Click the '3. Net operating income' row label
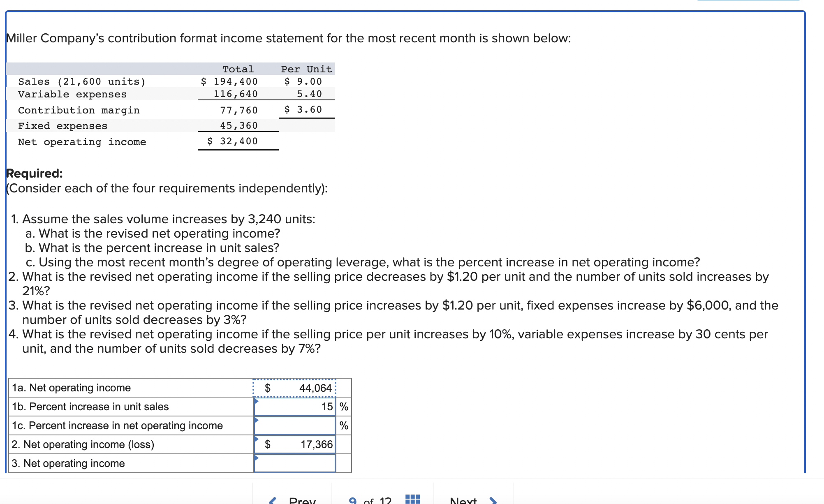This screenshot has width=824, height=504. (68, 464)
